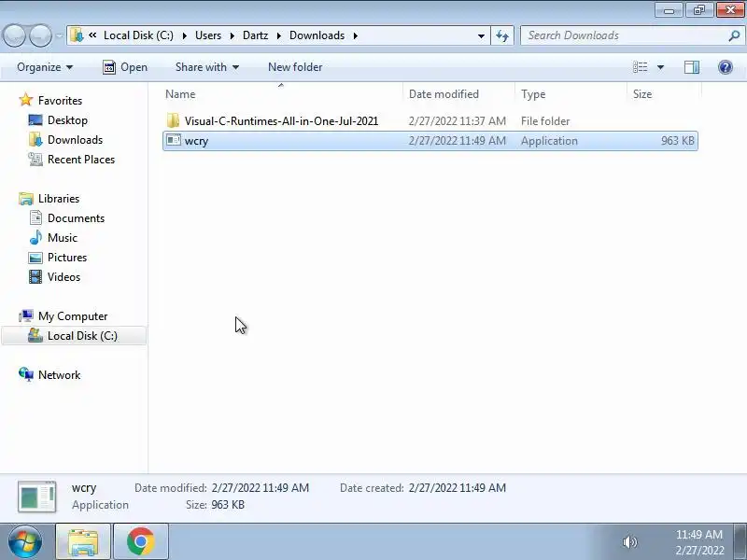
Task: Select Libraries in navigation pane
Action: 59,199
